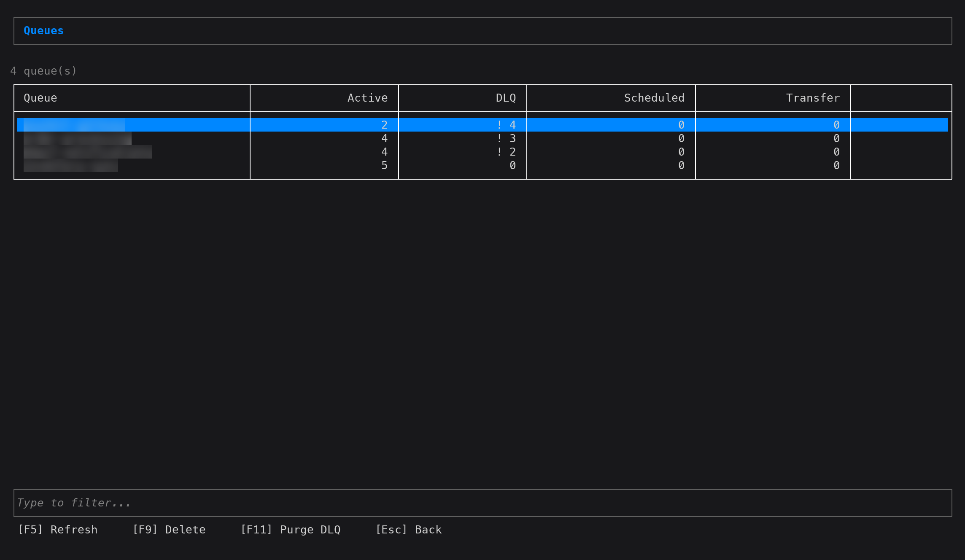Click the Scheduled column header
Screen dimensions: 965x560
click(654, 98)
